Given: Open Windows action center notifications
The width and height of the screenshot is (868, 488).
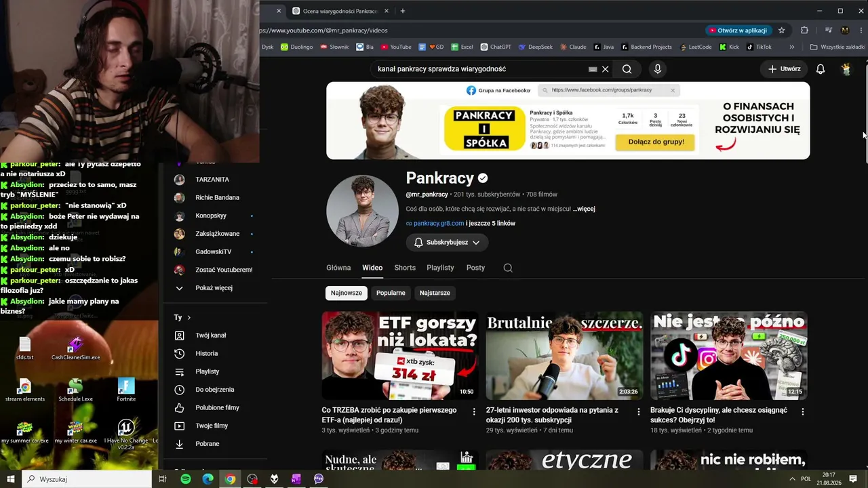Looking at the screenshot, I should pos(854,479).
